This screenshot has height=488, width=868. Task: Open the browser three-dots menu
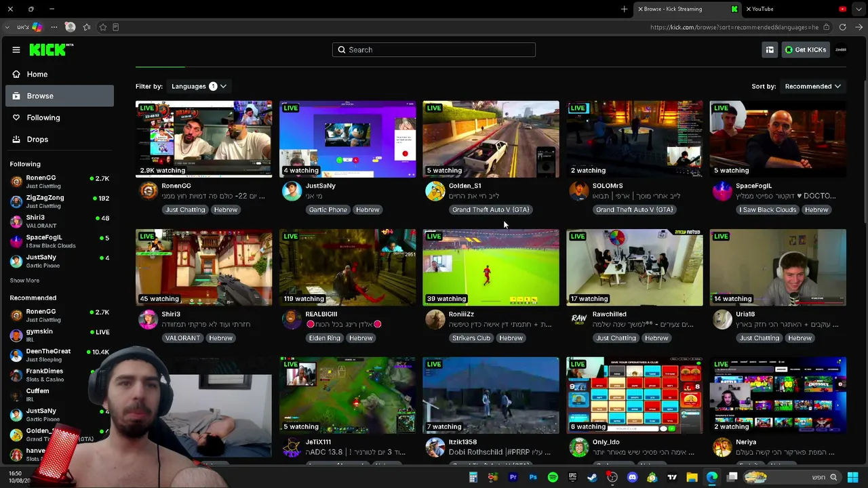(54, 27)
